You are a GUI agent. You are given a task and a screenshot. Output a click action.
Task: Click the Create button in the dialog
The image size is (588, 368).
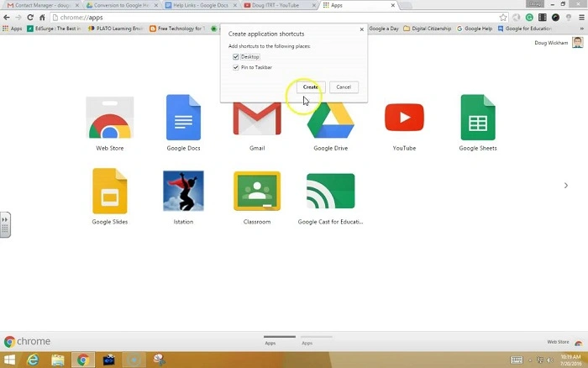[311, 87]
